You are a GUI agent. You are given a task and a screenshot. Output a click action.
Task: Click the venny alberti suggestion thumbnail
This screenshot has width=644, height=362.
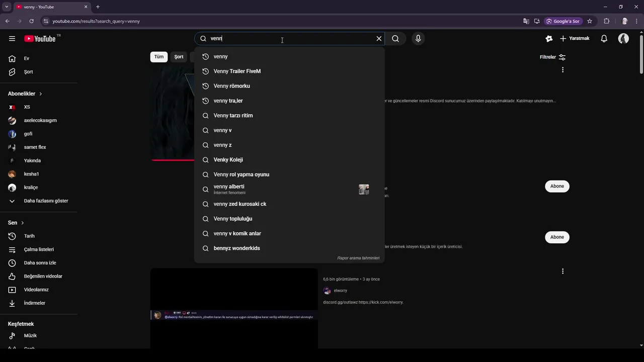[x=364, y=190]
